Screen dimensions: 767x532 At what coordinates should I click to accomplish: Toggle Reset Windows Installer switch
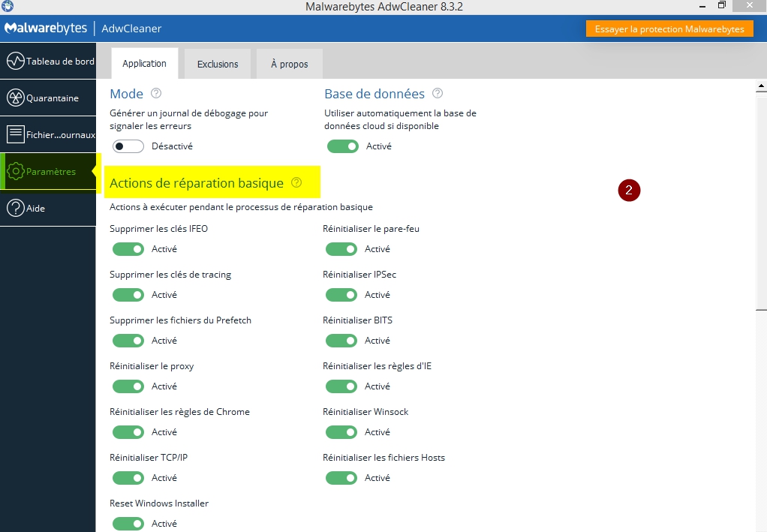pos(128,524)
